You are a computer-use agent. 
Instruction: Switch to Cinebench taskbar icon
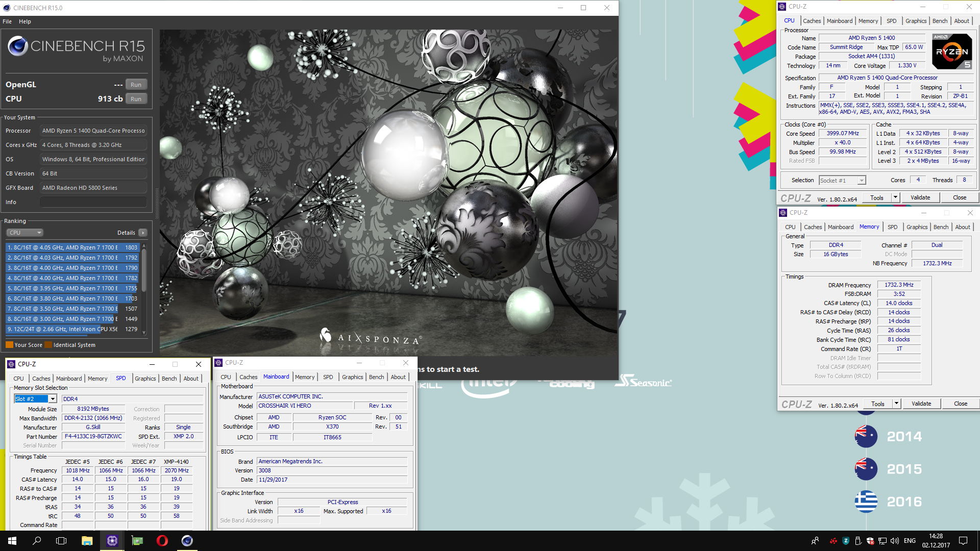tap(187, 541)
